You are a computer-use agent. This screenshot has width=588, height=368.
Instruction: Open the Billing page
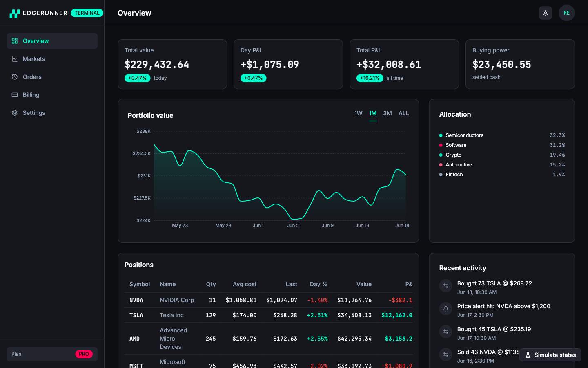(x=52, y=95)
